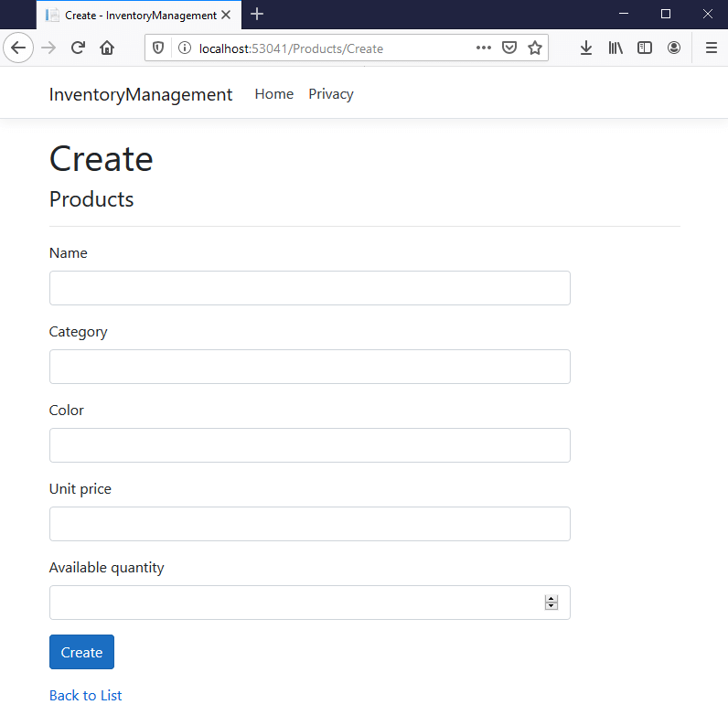
Task: Close the Create - InventoryManagement tab
Action: tap(226, 15)
